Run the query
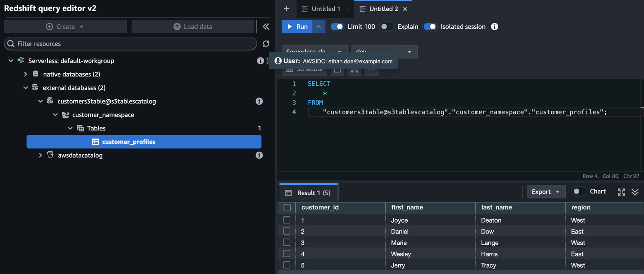644x274 pixels. 297,27
